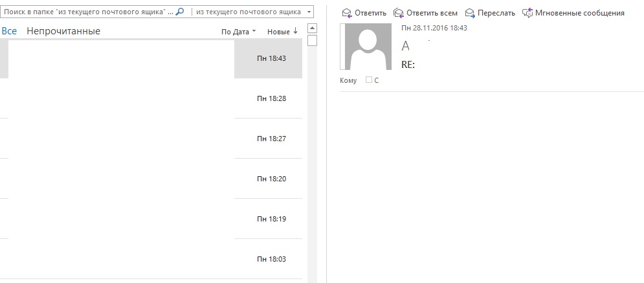Click the Forward icon (Переслать)
644x283 pixels.
click(471, 13)
